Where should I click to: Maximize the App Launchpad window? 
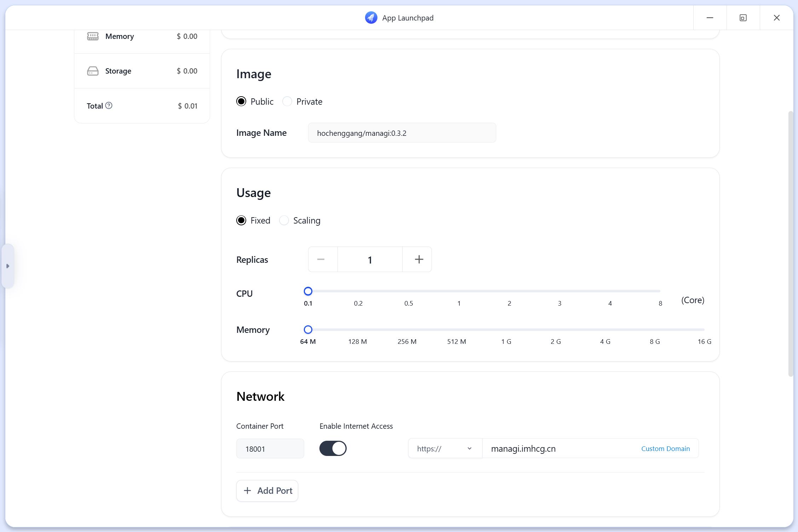pyautogui.click(x=743, y=18)
